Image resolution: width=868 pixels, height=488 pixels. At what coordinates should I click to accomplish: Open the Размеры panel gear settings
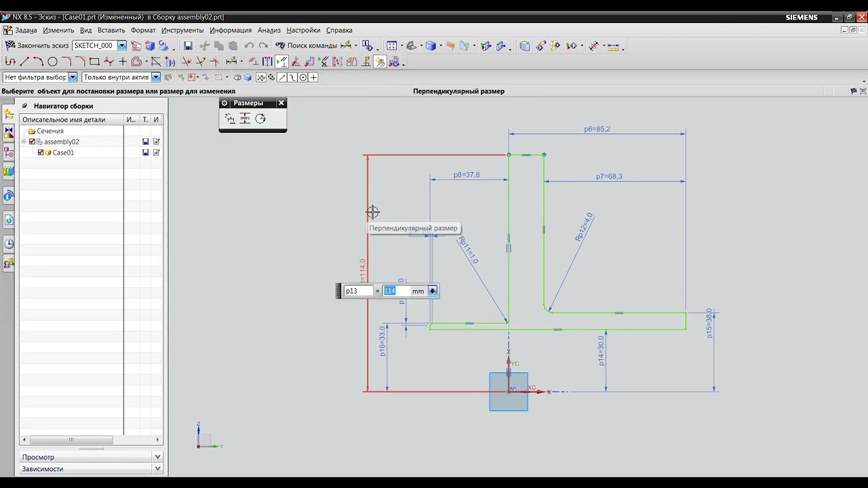click(x=224, y=103)
